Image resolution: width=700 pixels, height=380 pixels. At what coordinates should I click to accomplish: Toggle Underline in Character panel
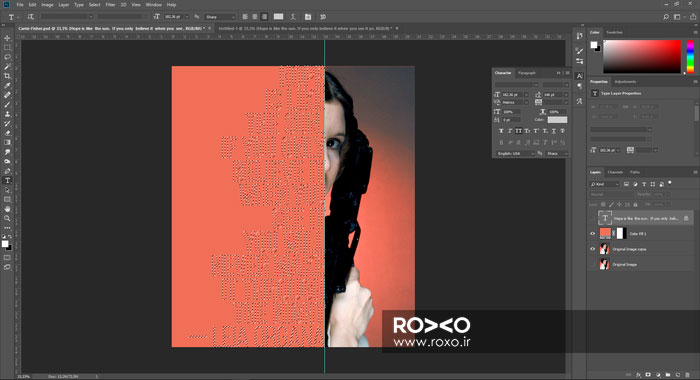(554, 131)
